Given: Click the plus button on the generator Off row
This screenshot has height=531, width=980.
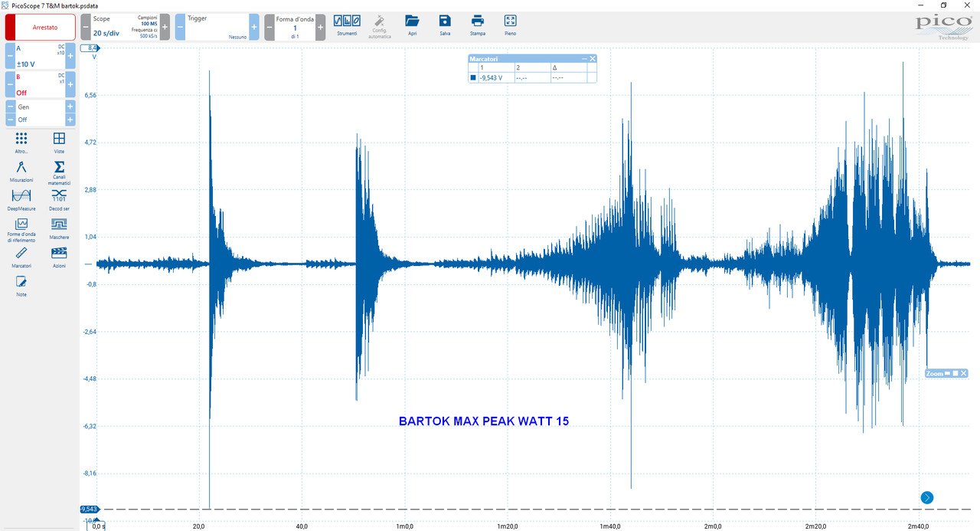Looking at the screenshot, I should coord(70,120).
